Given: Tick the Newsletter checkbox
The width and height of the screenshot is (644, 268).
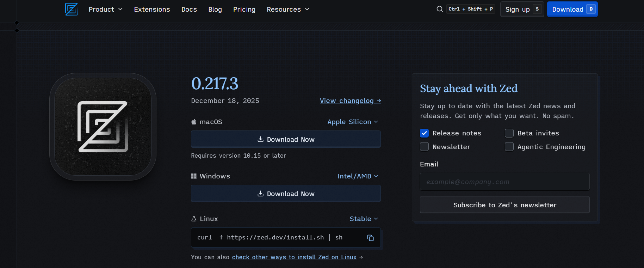Looking at the screenshot, I should coord(424,147).
